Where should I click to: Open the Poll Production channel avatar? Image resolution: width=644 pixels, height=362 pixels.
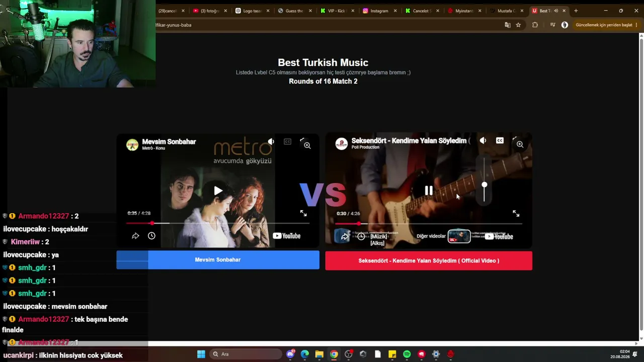pyautogui.click(x=342, y=144)
